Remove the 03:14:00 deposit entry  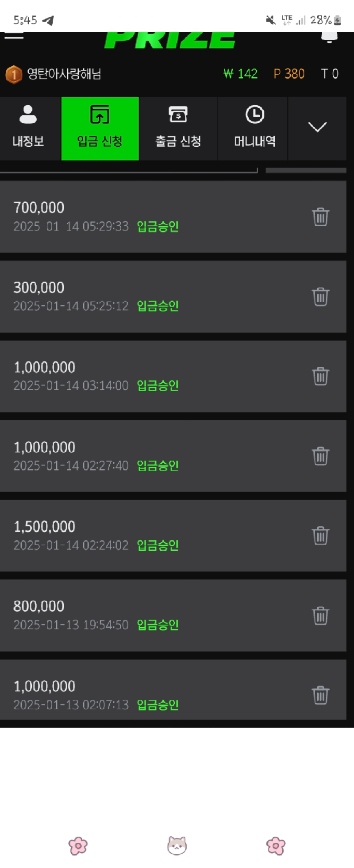click(320, 376)
